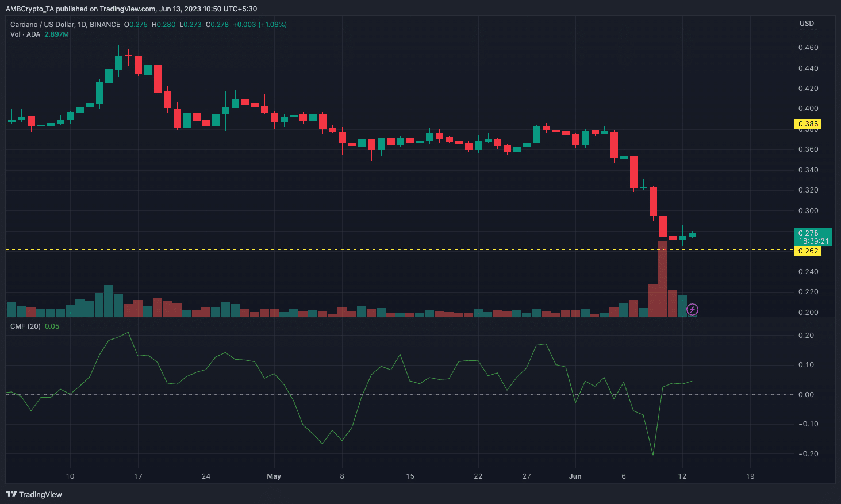Click the date 27 on time axis
This screenshot has width=841, height=504.
click(527, 476)
